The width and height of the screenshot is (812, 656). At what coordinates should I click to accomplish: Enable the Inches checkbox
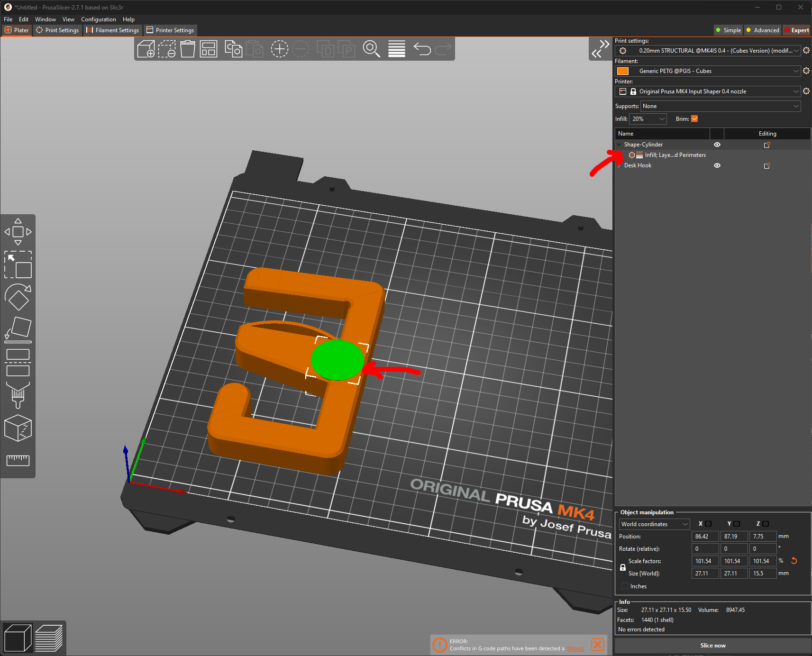click(x=625, y=586)
